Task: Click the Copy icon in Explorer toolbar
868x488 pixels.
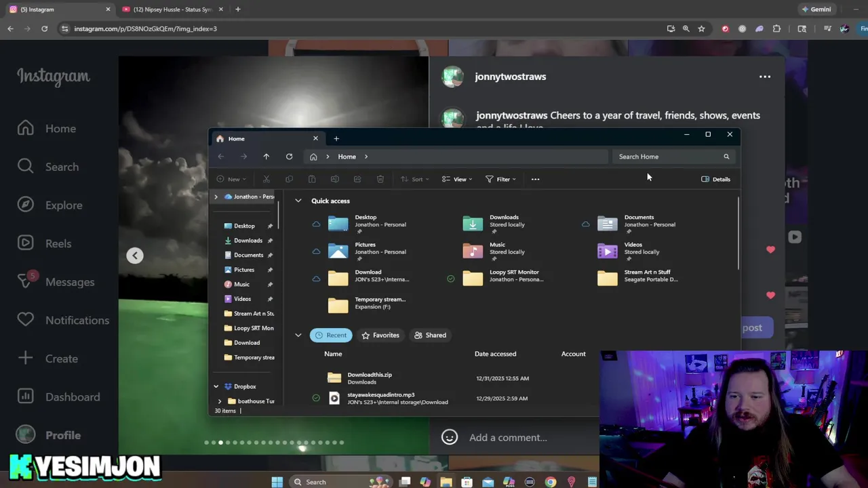Action: click(289, 179)
